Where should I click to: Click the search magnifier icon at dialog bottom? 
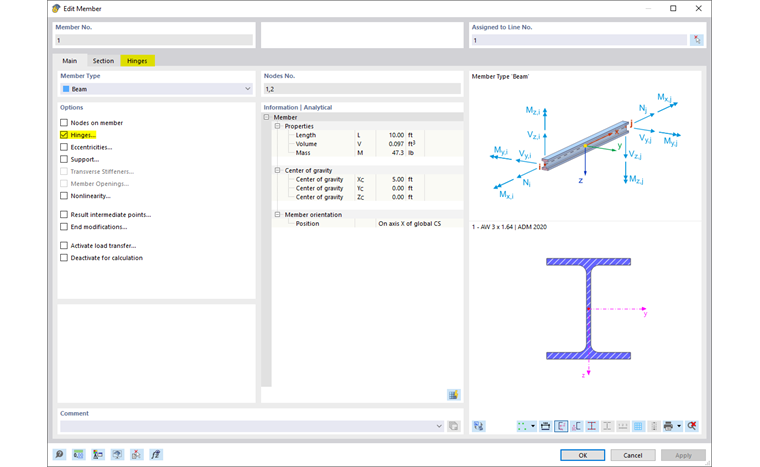[x=59, y=454]
